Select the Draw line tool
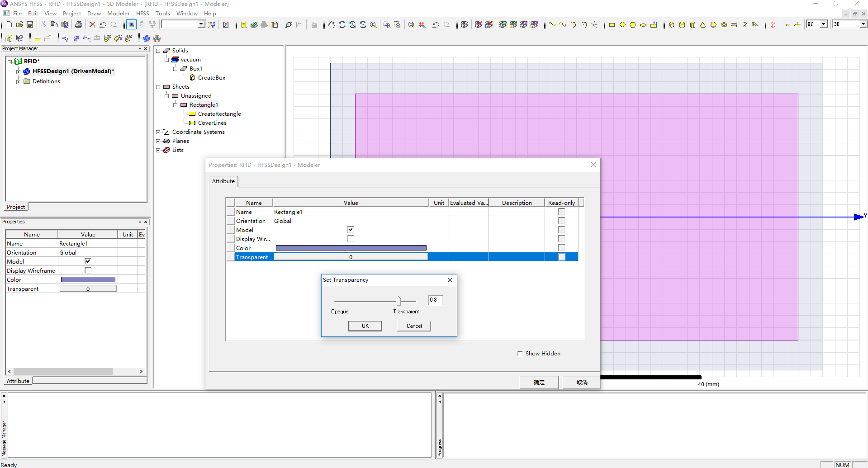 [x=552, y=24]
